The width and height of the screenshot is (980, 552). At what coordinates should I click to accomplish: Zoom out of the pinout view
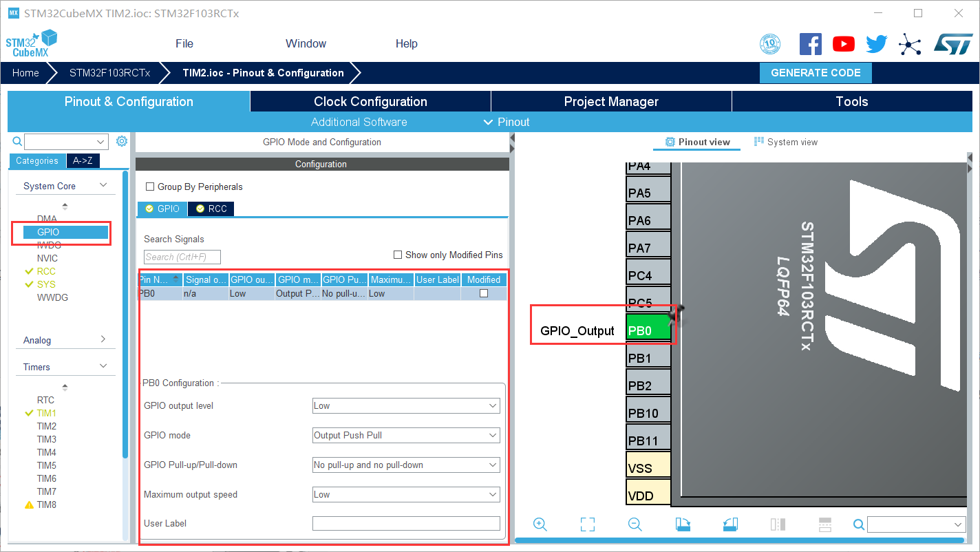[x=635, y=524]
